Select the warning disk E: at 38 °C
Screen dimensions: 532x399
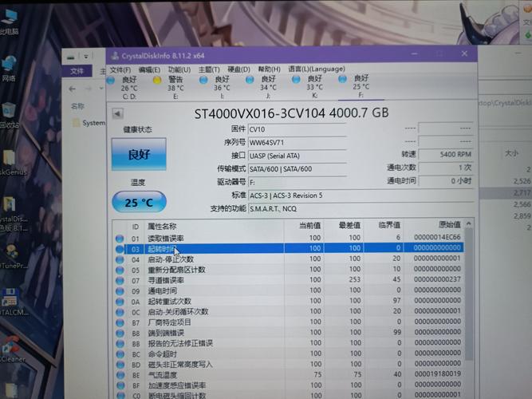[x=170, y=88]
